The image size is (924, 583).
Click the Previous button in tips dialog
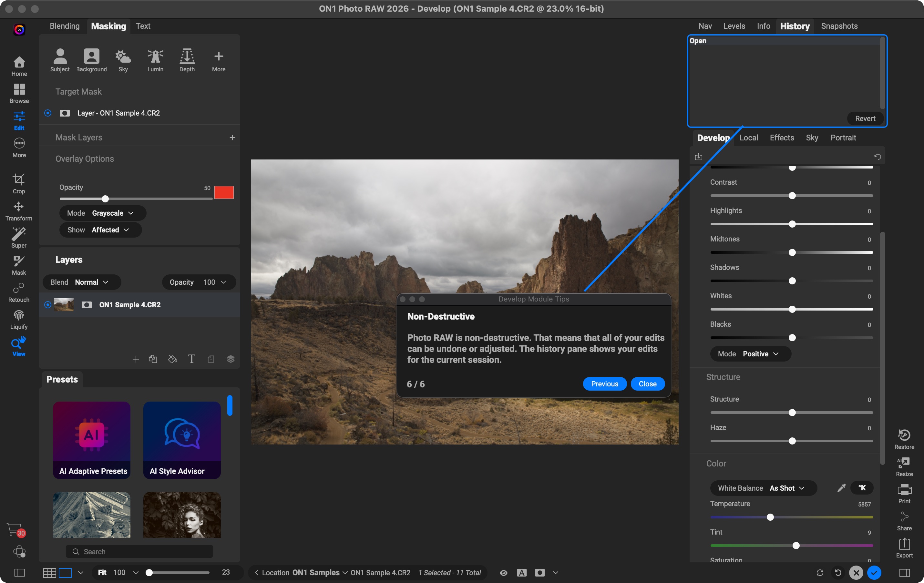click(x=604, y=384)
